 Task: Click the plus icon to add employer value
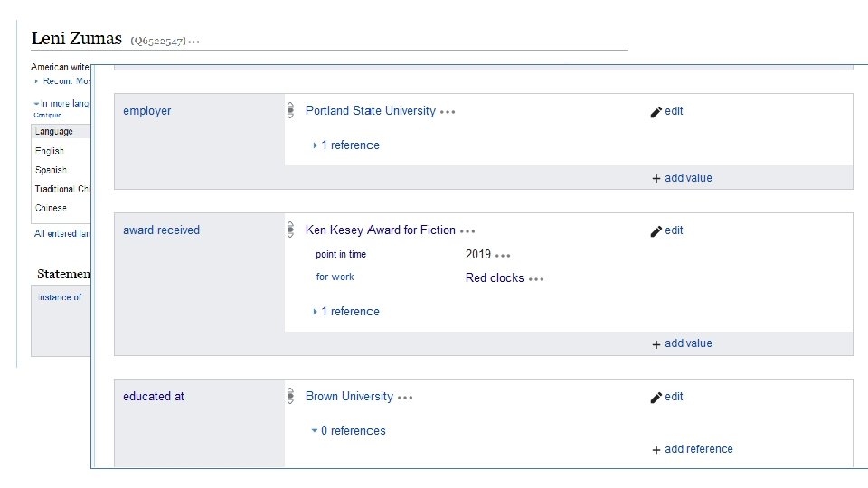tap(656, 178)
